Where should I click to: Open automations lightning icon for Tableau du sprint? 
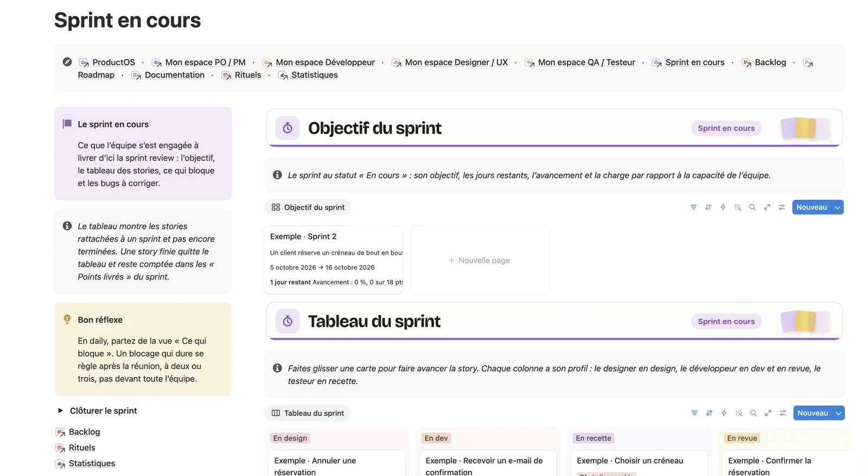click(724, 413)
